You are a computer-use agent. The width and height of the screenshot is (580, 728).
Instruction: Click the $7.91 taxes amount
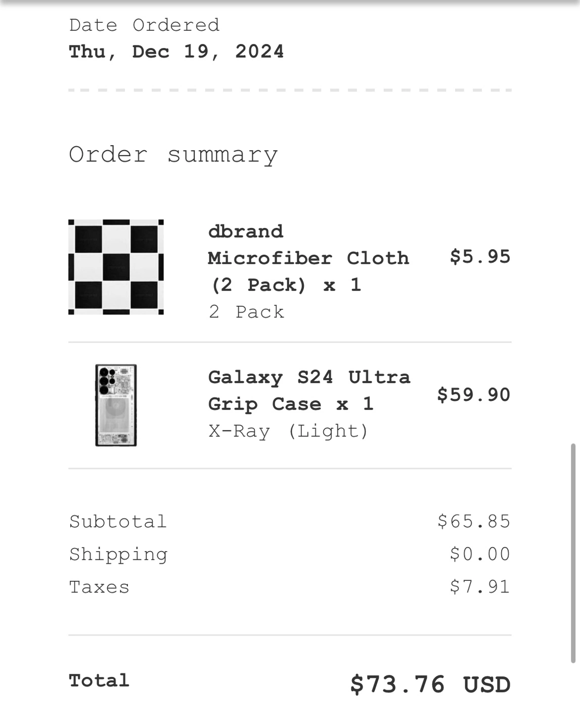pos(480,587)
